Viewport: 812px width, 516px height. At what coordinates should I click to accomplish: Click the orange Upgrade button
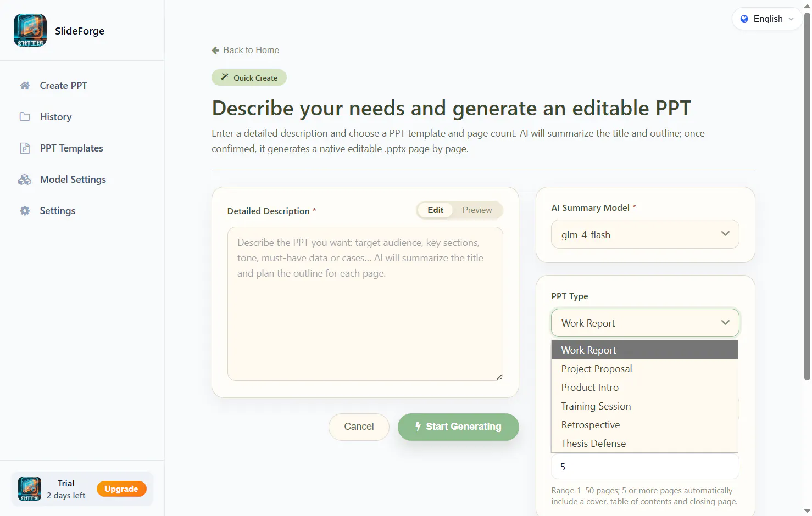pyautogui.click(x=121, y=489)
